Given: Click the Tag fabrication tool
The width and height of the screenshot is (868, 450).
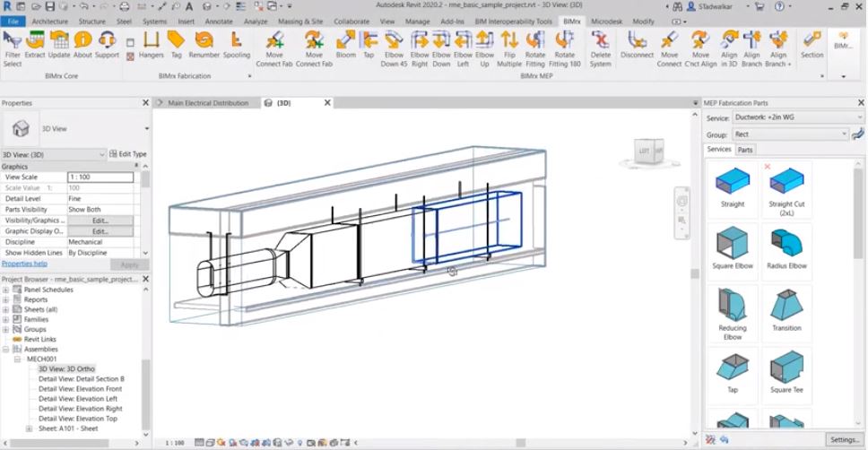Looking at the screenshot, I should 176,44.
